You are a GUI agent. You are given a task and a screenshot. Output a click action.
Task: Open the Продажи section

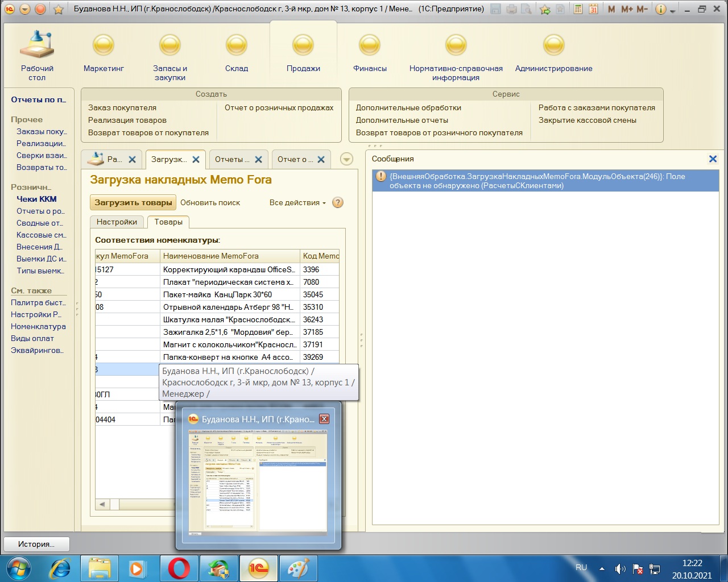coord(303,55)
